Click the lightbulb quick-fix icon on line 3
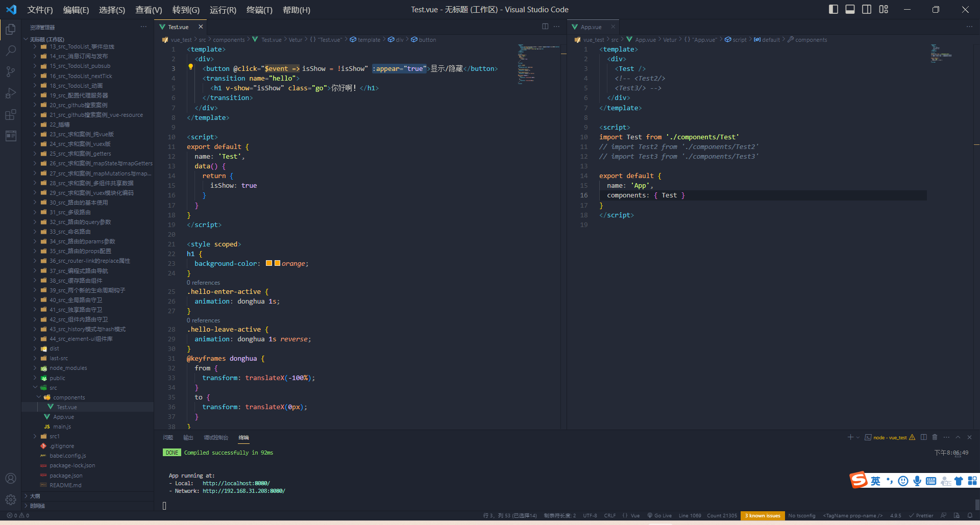The image size is (980, 525). pyautogui.click(x=190, y=67)
